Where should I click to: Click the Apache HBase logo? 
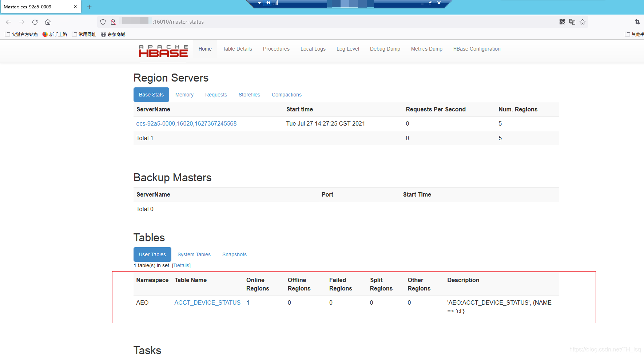point(163,51)
